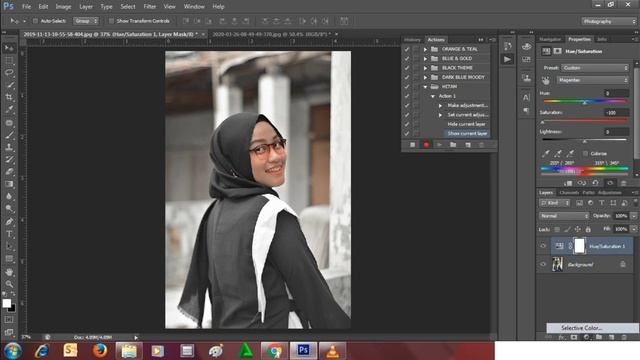
Task: Enable Show Transform Controls checkbox
Action: [111, 21]
